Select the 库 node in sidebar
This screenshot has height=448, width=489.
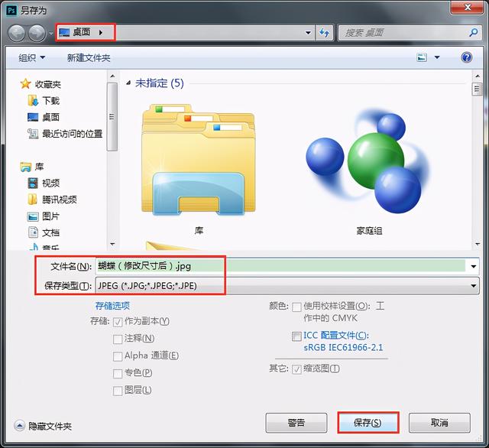coord(32,167)
